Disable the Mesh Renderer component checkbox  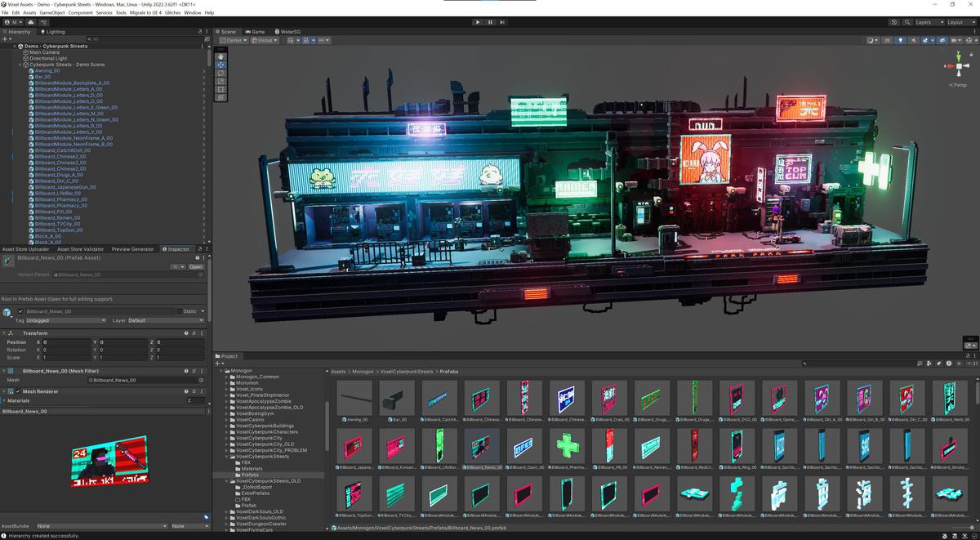(x=18, y=391)
